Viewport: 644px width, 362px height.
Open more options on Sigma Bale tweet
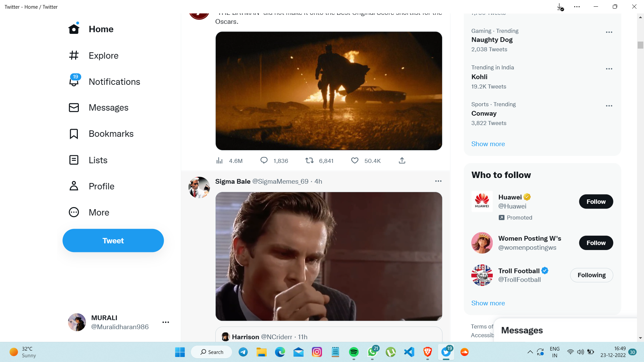[x=438, y=181]
